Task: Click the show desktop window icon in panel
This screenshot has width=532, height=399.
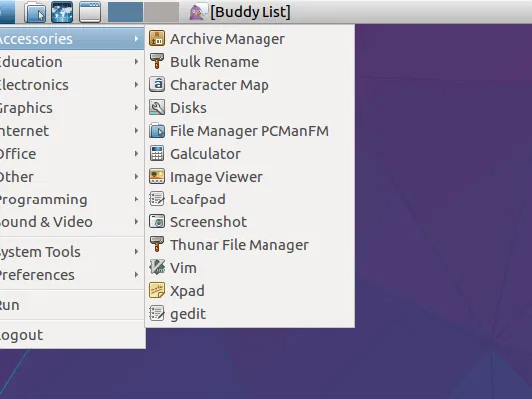Action: (x=90, y=12)
